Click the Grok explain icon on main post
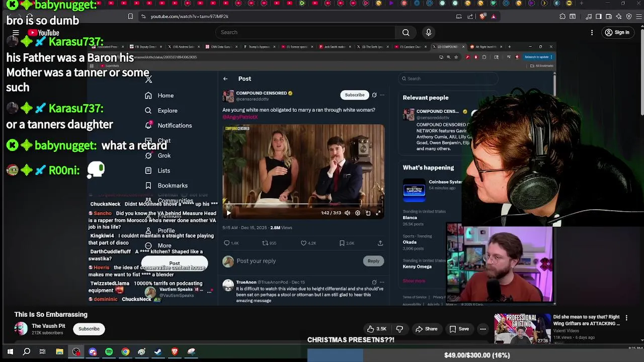The height and width of the screenshot is (362, 644). point(374,95)
